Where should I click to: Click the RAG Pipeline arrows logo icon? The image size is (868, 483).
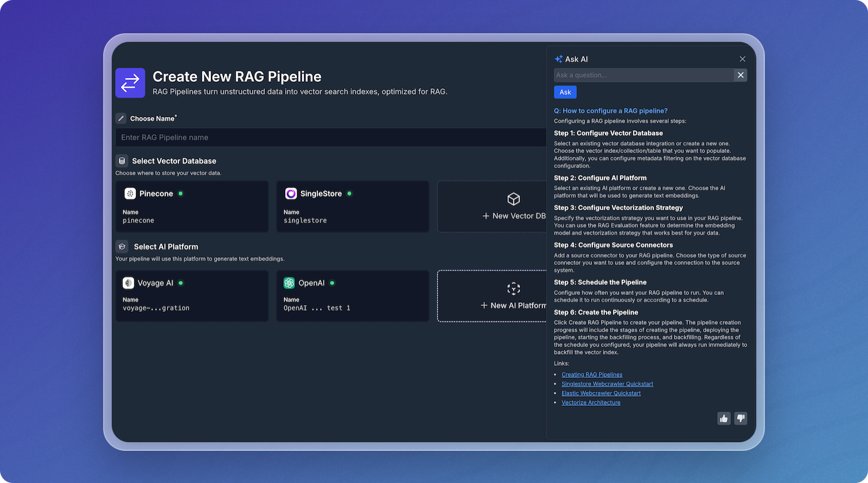(130, 83)
